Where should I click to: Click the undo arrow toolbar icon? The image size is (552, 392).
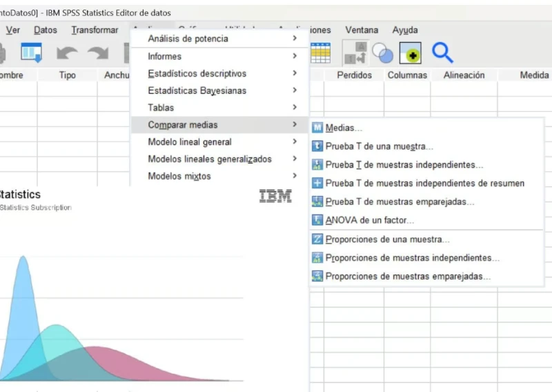pyautogui.click(x=67, y=53)
